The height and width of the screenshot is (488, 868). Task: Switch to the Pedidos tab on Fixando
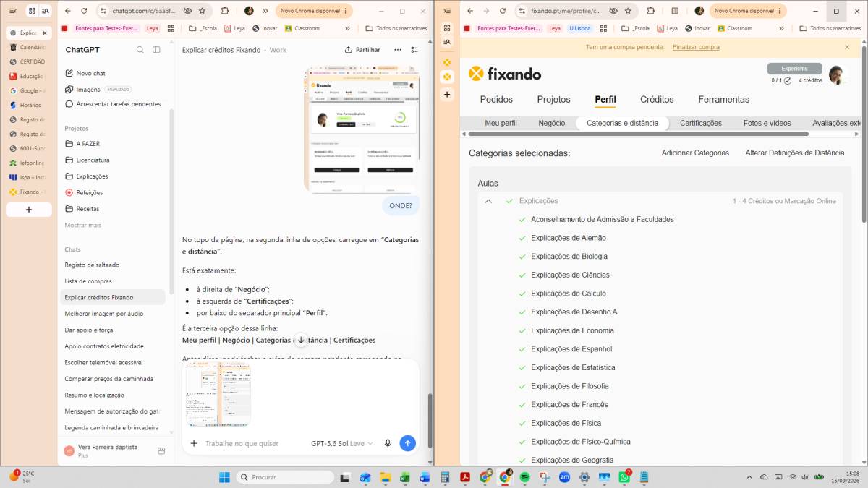496,100
